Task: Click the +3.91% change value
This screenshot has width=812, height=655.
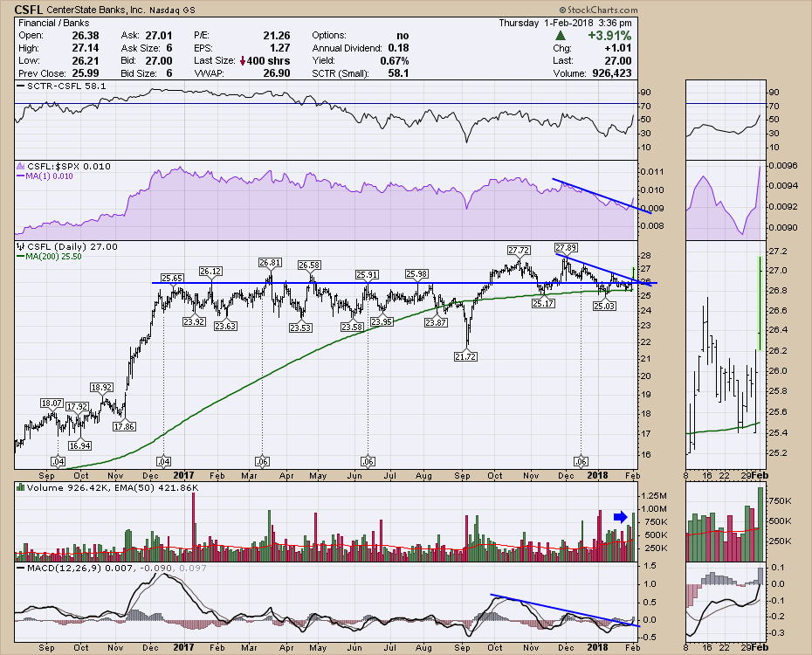Action: pyautogui.click(x=609, y=36)
